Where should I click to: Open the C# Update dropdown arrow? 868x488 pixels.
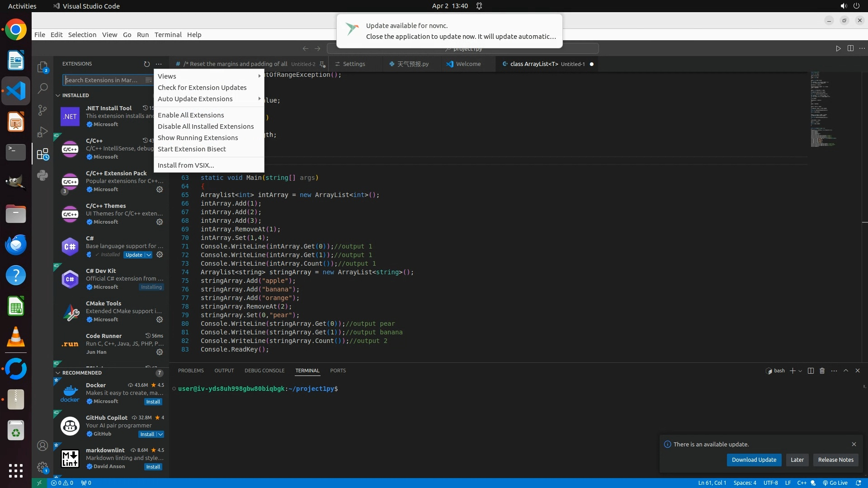(148, 255)
